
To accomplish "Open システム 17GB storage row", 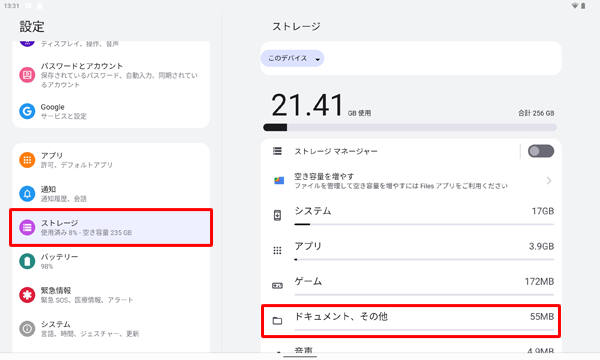I will pyautogui.click(x=411, y=215).
